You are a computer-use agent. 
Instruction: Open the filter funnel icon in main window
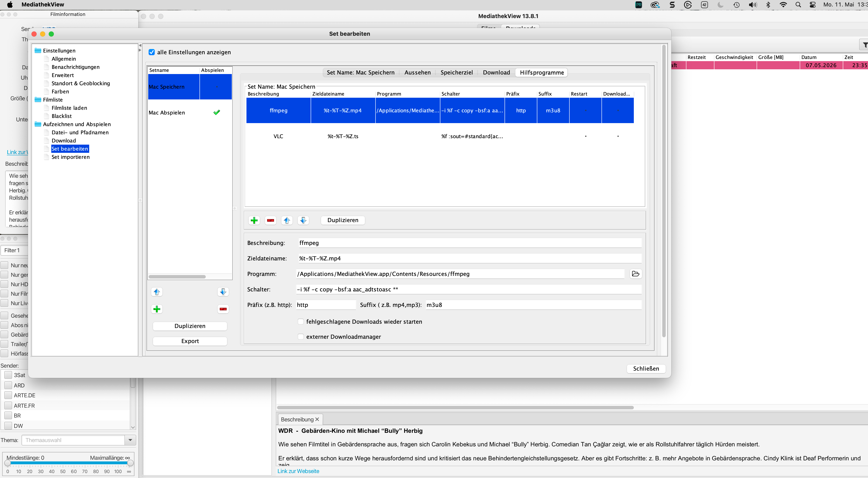tap(865, 45)
